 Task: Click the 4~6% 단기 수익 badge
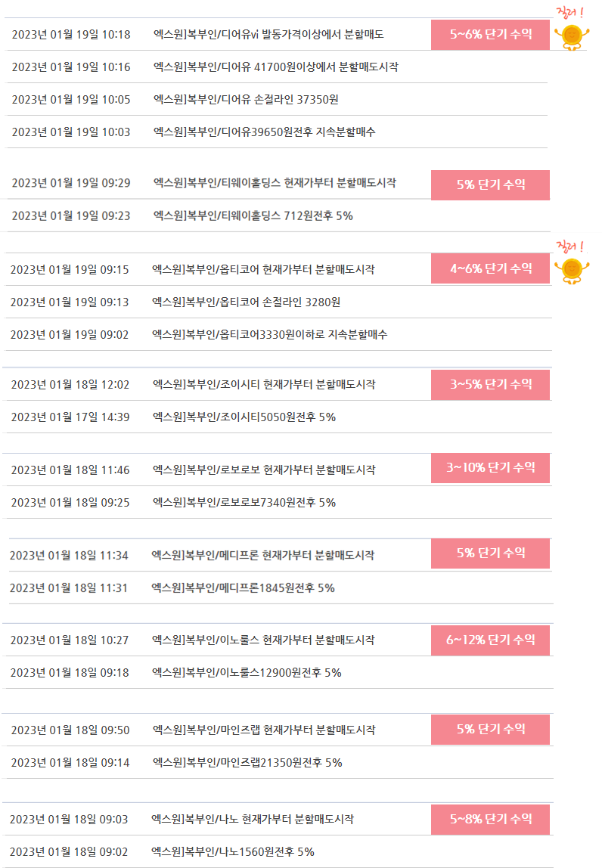tap(490, 268)
